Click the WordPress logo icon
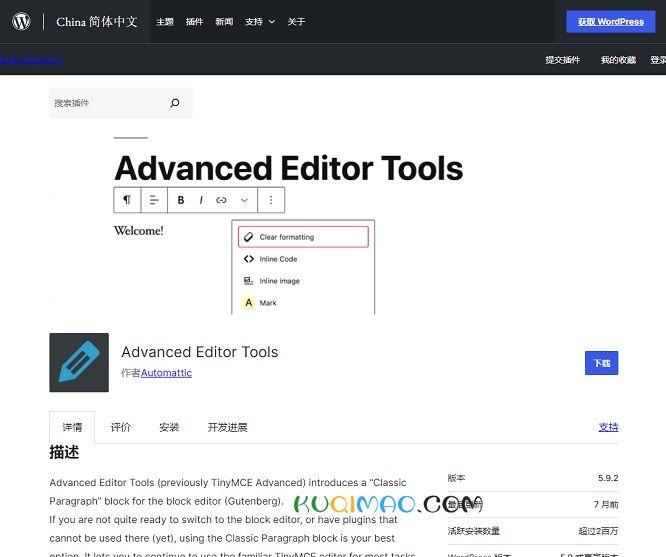This screenshot has width=666, height=557. pyautogui.click(x=21, y=21)
